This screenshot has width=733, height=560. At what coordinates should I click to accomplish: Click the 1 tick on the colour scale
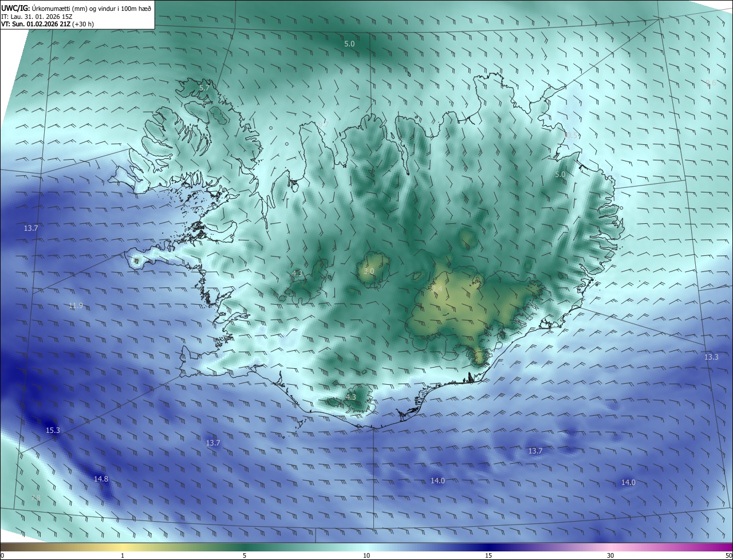click(123, 555)
